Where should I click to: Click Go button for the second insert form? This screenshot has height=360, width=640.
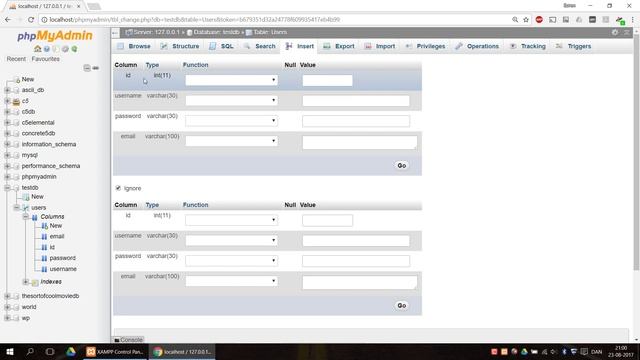click(x=402, y=306)
